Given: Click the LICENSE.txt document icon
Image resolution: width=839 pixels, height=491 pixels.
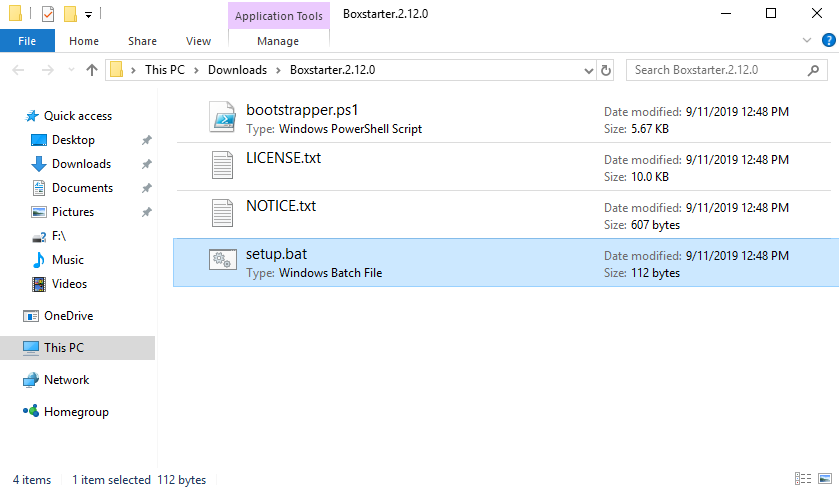Looking at the screenshot, I should [x=222, y=165].
